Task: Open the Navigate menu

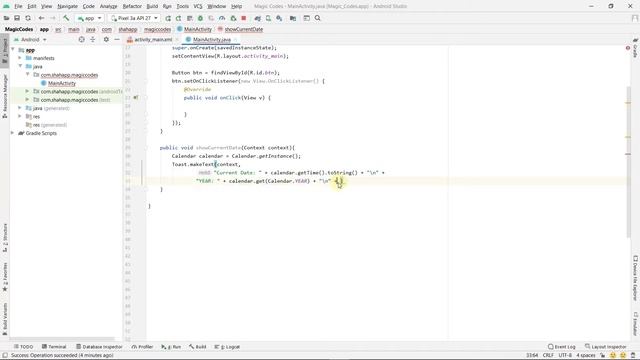Action: 67,6
